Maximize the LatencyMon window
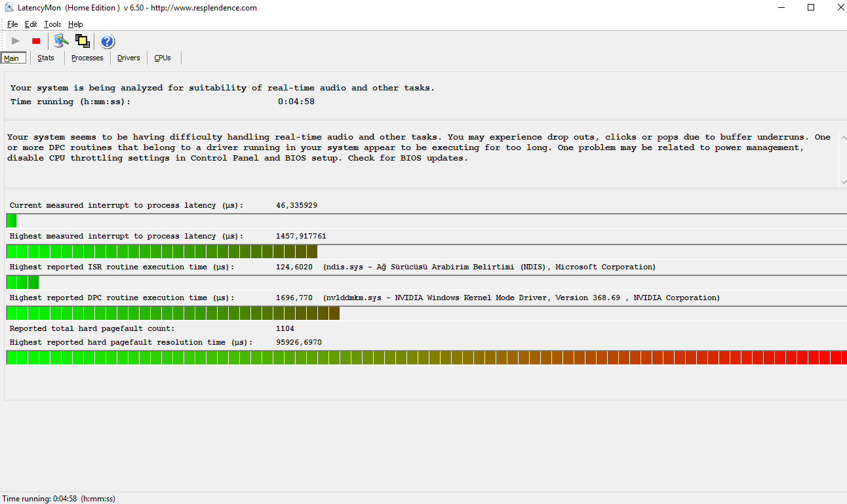847x504 pixels. tap(811, 8)
